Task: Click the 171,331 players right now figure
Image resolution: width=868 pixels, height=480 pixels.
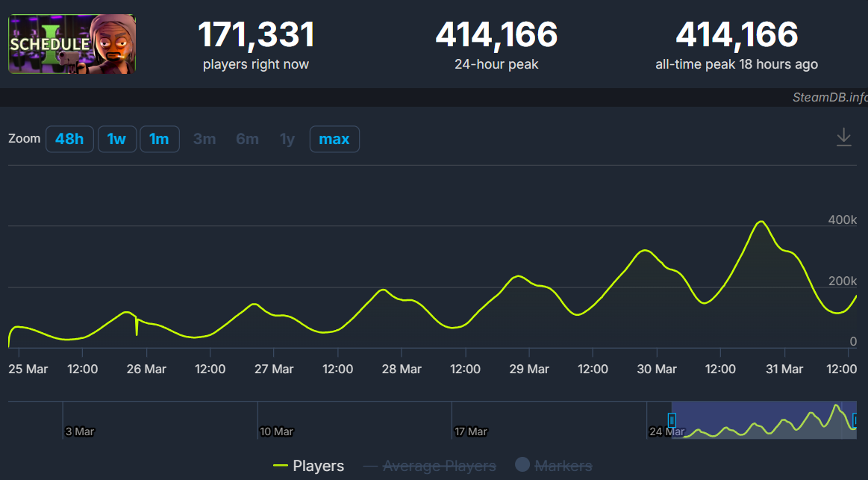Action: tap(256, 35)
